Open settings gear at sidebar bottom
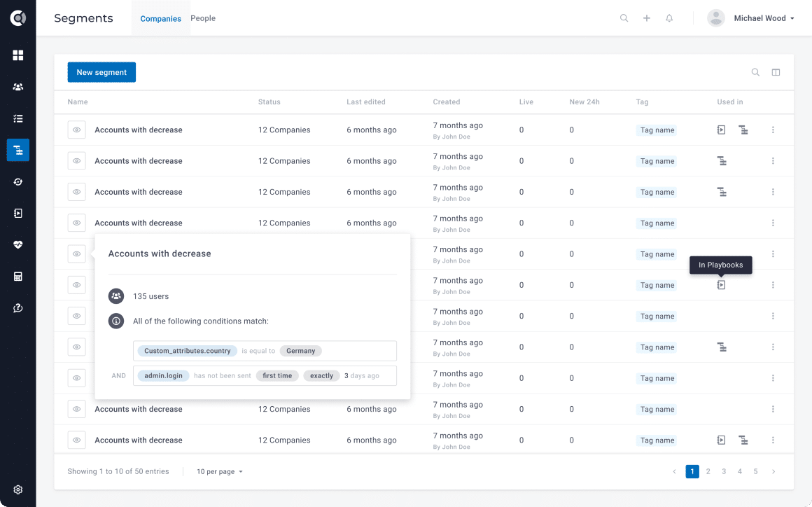The image size is (812, 507). [18, 489]
